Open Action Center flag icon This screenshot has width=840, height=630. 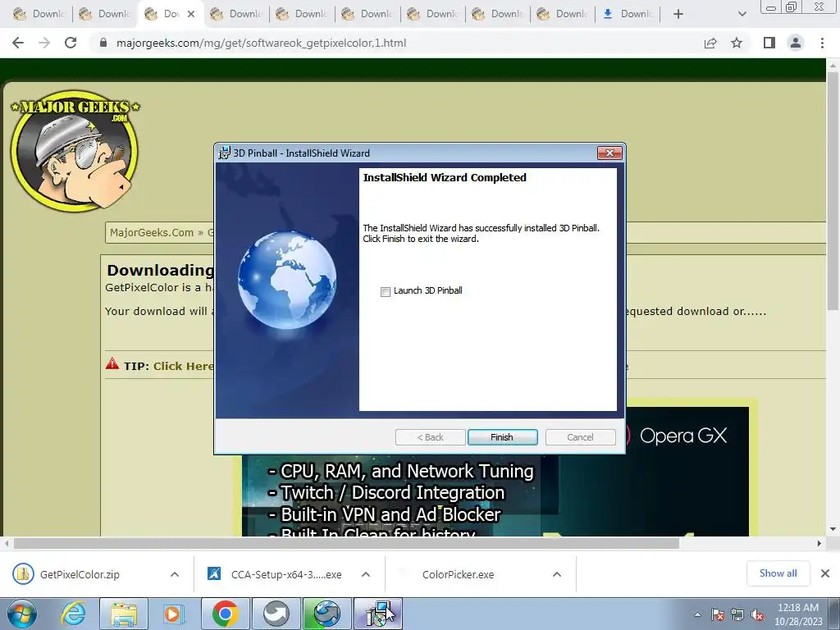718,614
